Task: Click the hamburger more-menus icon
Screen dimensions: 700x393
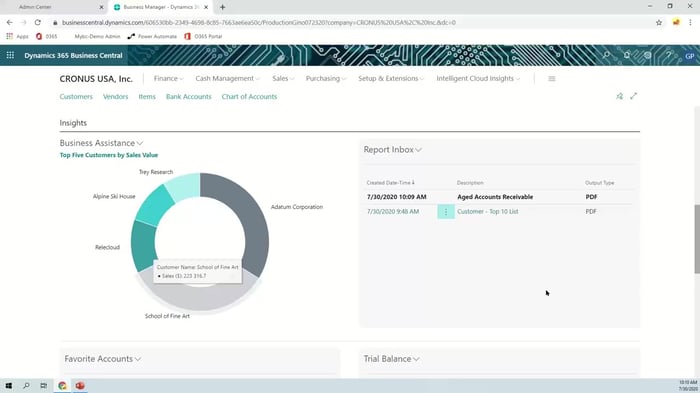Action: point(552,79)
